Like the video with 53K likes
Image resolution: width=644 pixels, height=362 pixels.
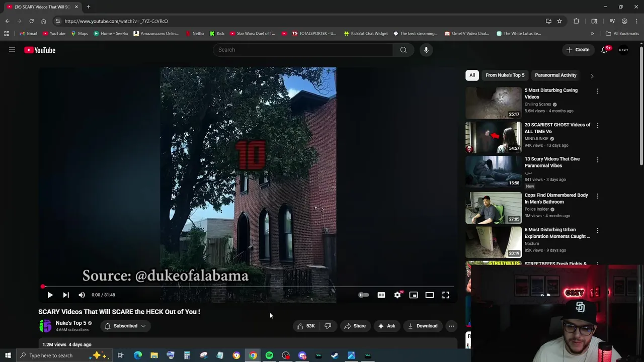(306, 326)
